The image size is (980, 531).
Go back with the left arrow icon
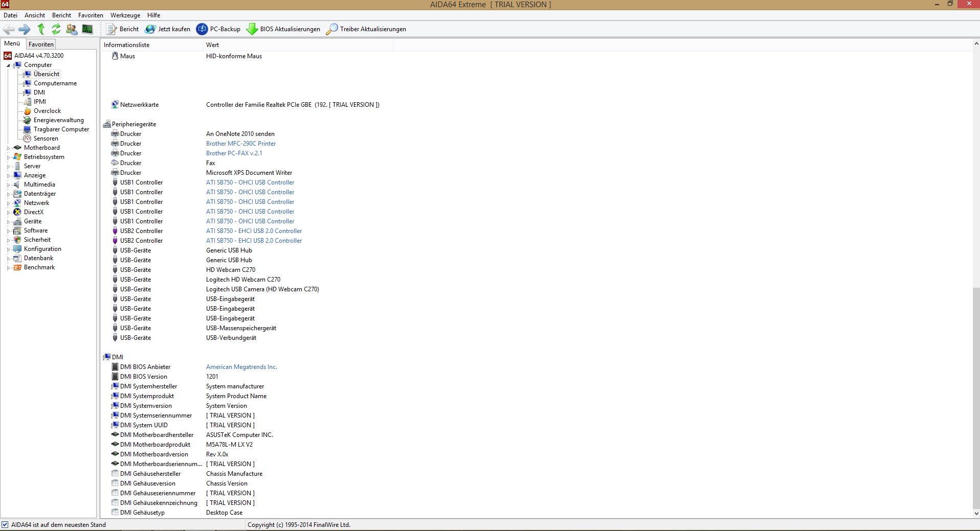tap(9, 29)
